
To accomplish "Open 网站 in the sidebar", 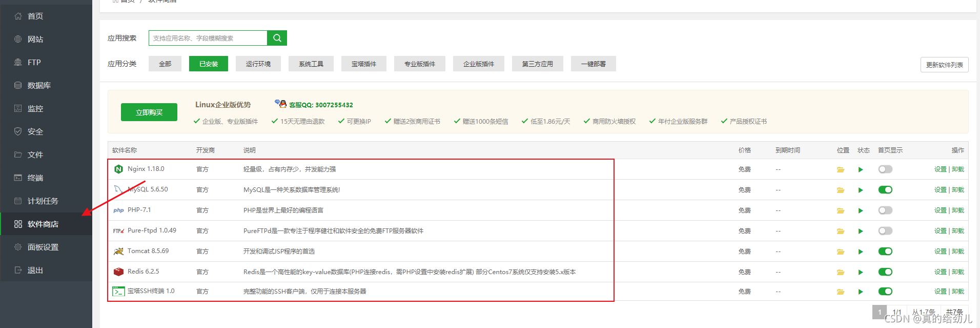I will (46, 39).
